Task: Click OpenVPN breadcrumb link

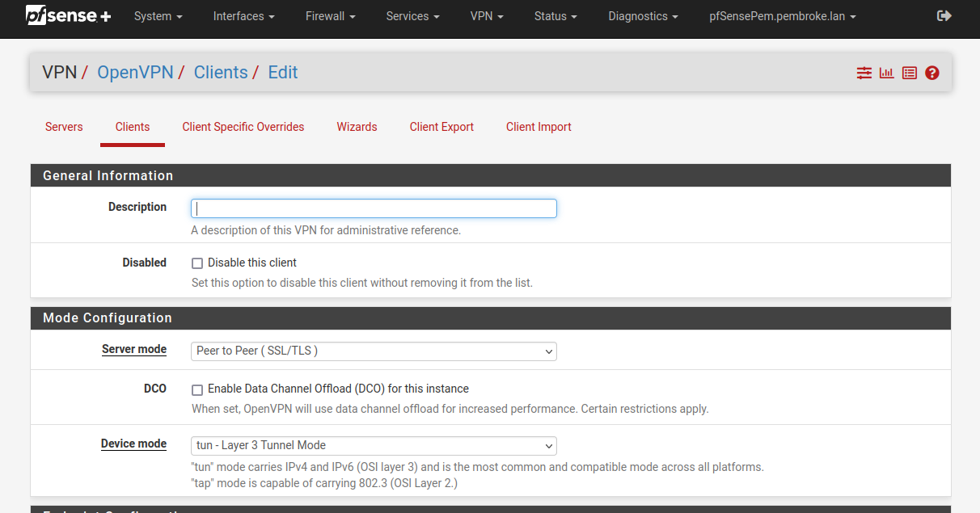Action: 135,73
